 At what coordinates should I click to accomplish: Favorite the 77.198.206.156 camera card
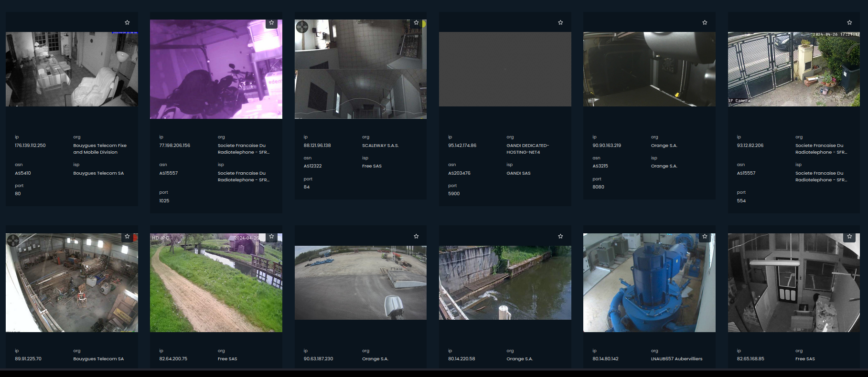[x=271, y=22]
